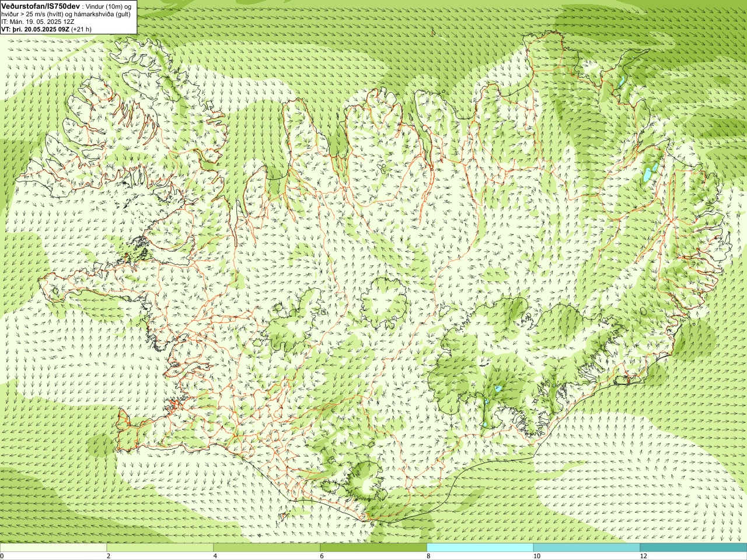The width and height of the screenshot is (747, 560).
Task: Select the 0–2 m/s pale legend swatch
Action: [53, 548]
